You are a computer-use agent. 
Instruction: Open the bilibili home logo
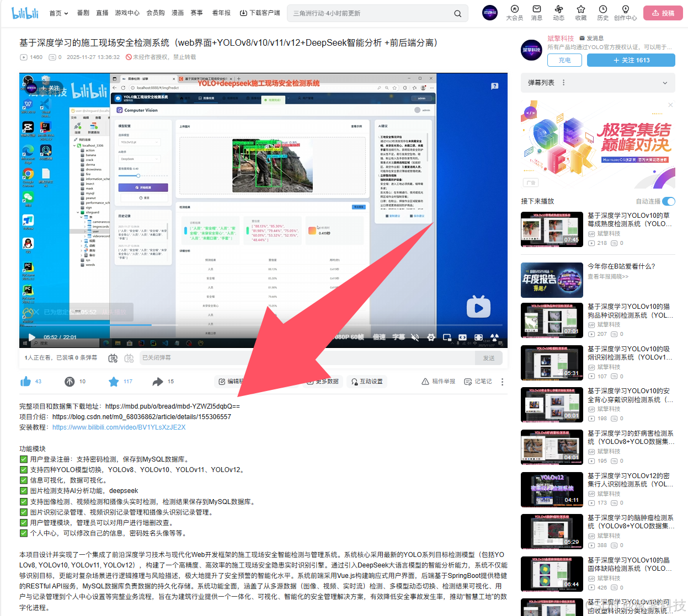pos(25,13)
